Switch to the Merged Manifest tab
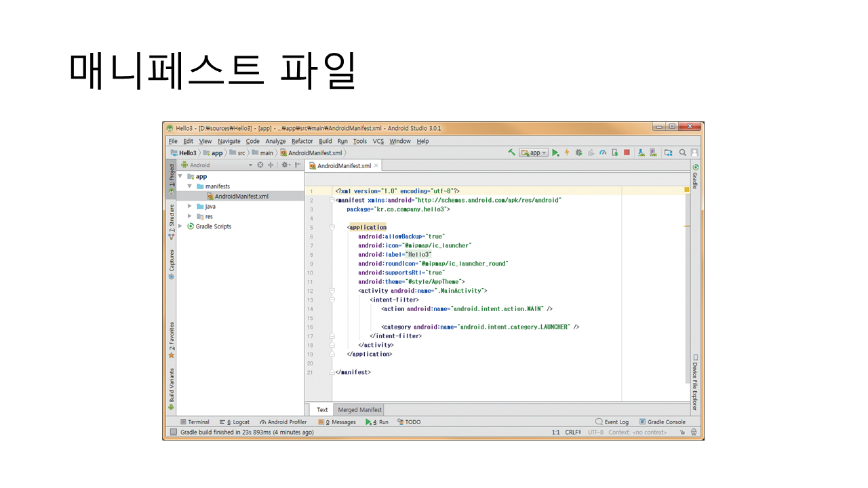The image size is (868, 488). pyautogui.click(x=360, y=409)
